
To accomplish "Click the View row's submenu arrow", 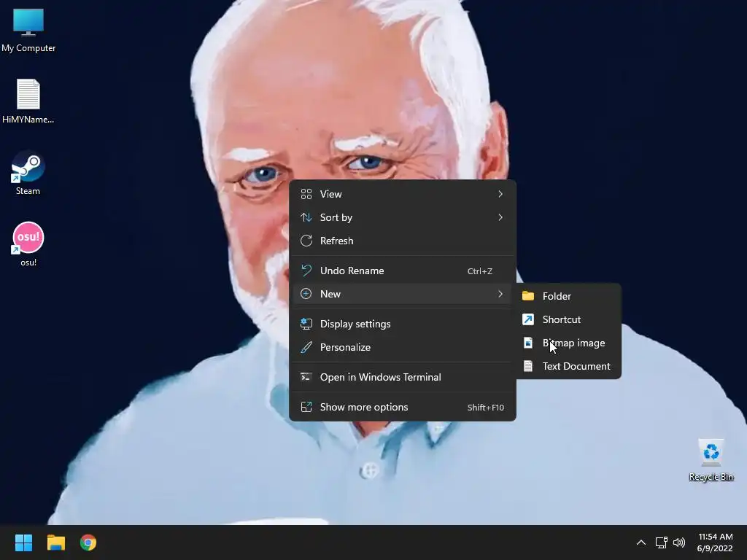I will (500, 194).
